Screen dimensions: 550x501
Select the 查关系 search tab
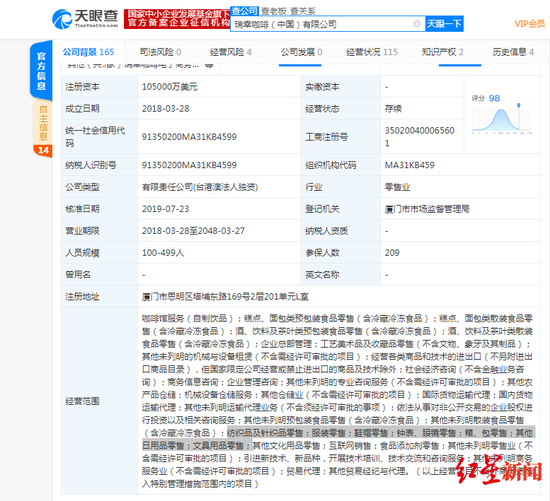click(x=303, y=11)
